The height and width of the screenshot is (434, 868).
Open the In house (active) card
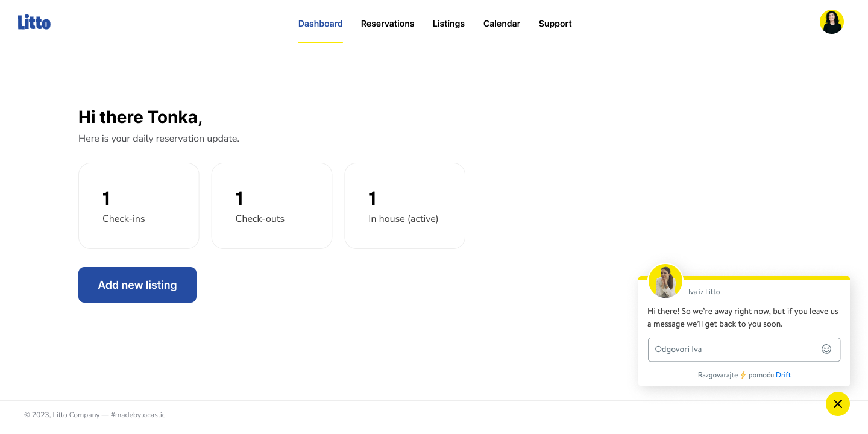point(405,206)
